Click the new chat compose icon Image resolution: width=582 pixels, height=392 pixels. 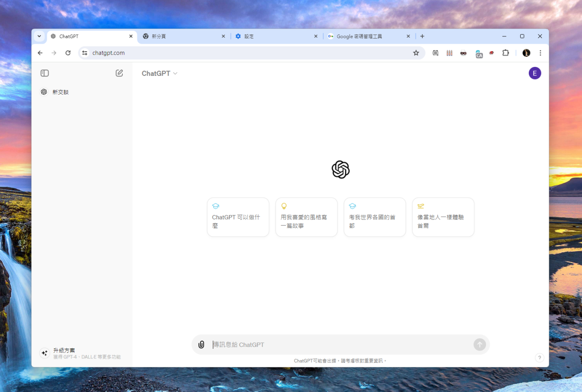point(119,73)
